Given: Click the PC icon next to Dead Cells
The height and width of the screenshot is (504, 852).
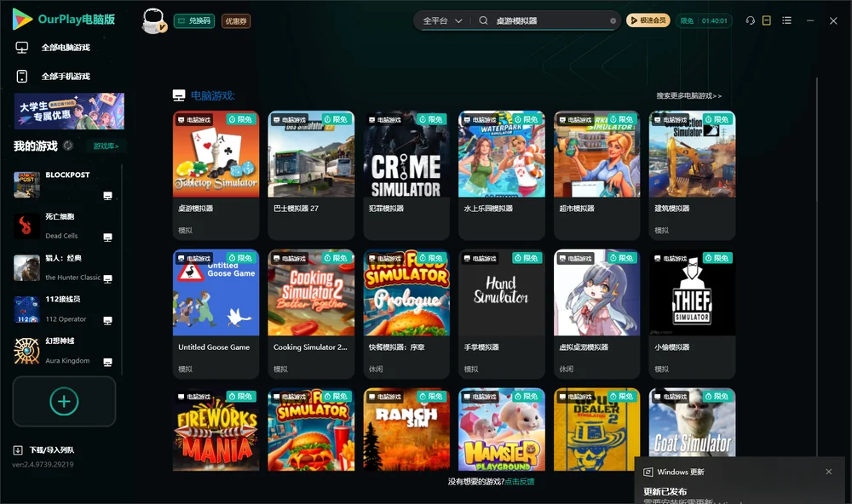Looking at the screenshot, I should coord(107,238).
